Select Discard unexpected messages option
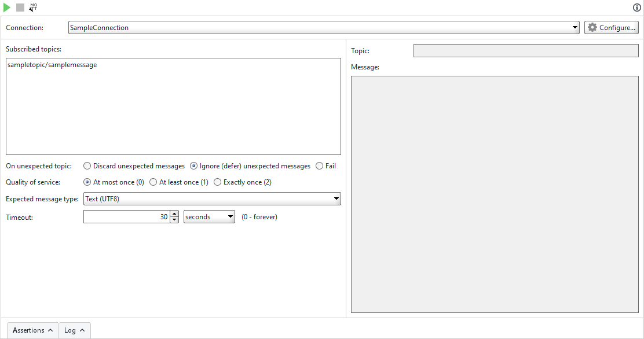644x339 pixels. coord(87,166)
